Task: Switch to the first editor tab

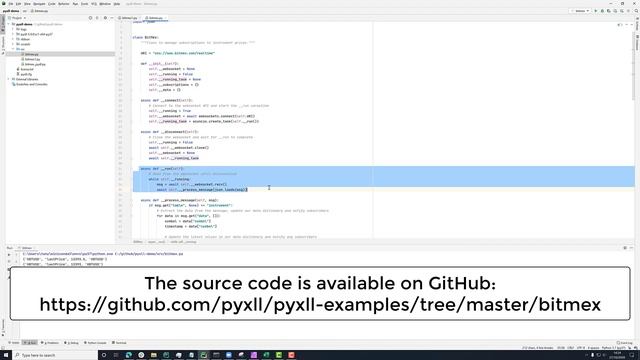Action: [x=128, y=18]
